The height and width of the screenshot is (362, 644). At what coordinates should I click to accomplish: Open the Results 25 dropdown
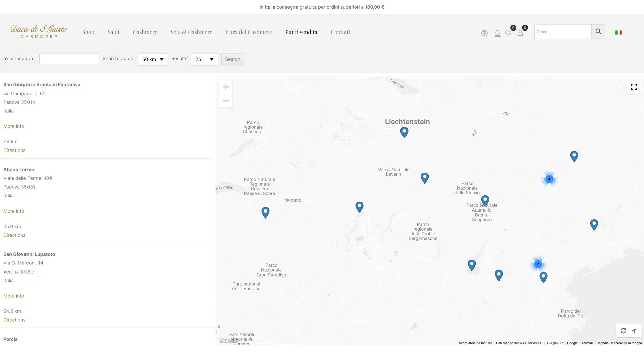click(x=204, y=59)
